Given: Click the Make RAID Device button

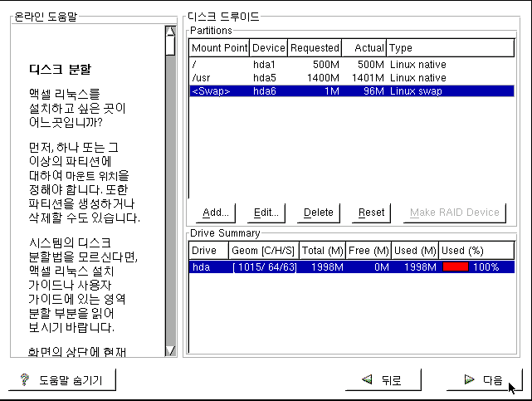Looking at the screenshot, I should [456, 213].
